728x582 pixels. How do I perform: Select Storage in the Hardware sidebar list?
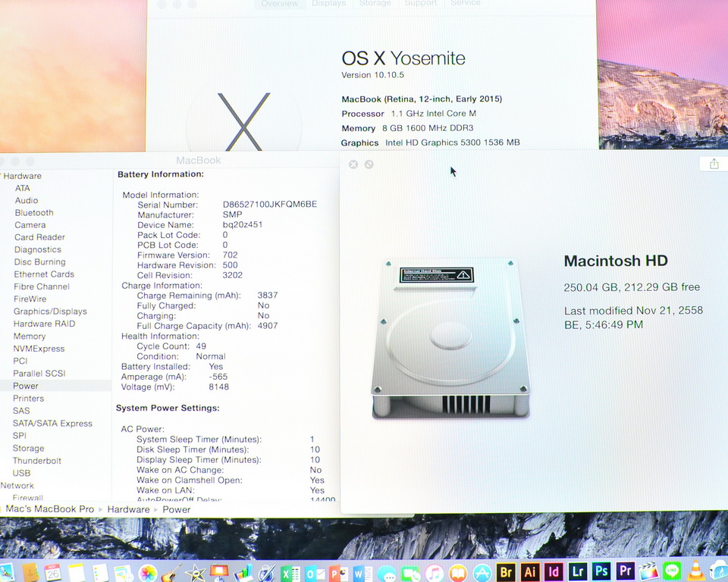pyautogui.click(x=28, y=449)
